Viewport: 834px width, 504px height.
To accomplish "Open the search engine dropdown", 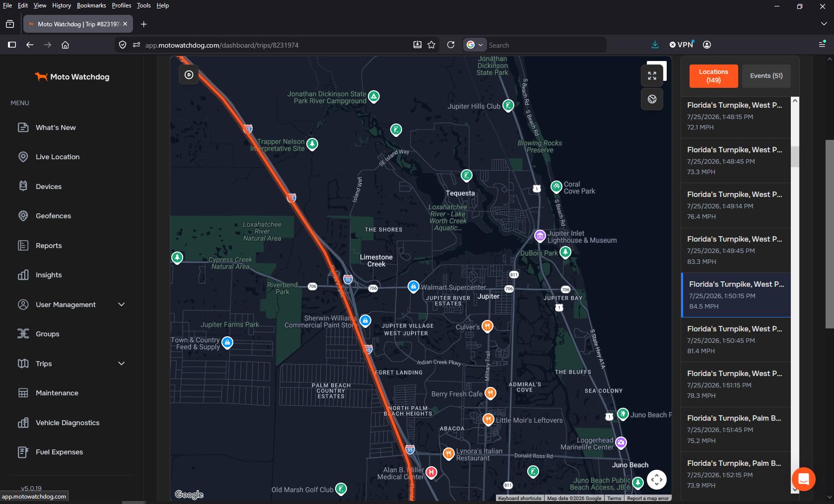I will click(x=474, y=45).
